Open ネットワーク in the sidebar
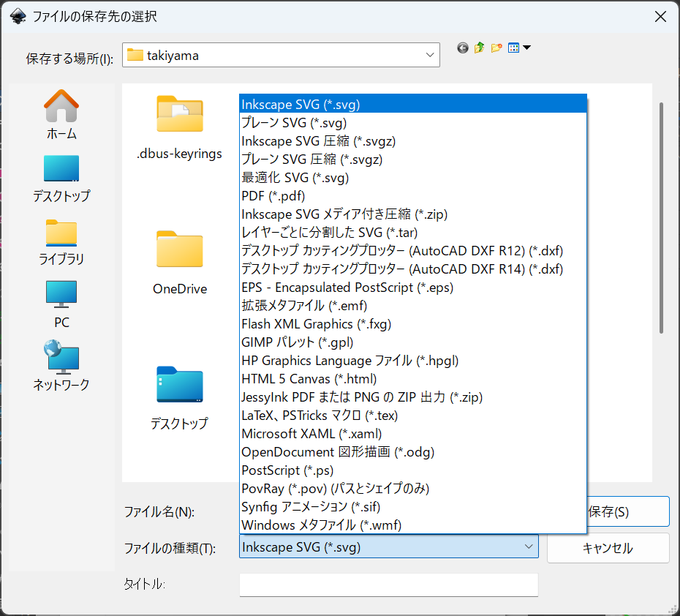This screenshot has width=680, height=616. [61, 366]
